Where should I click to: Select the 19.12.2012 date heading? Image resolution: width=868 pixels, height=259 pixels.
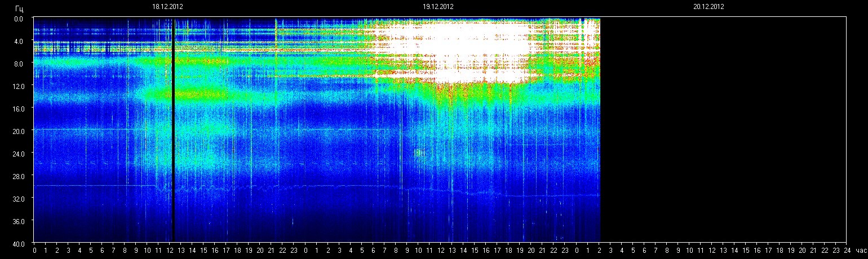(x=438, y=7)
